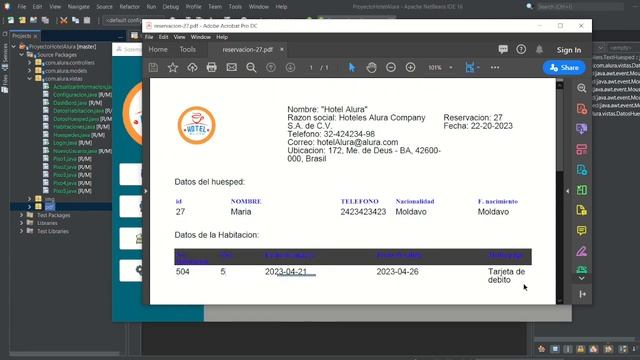Upload file with the cloud icon
Screen dimensions: 640x360
192,67
